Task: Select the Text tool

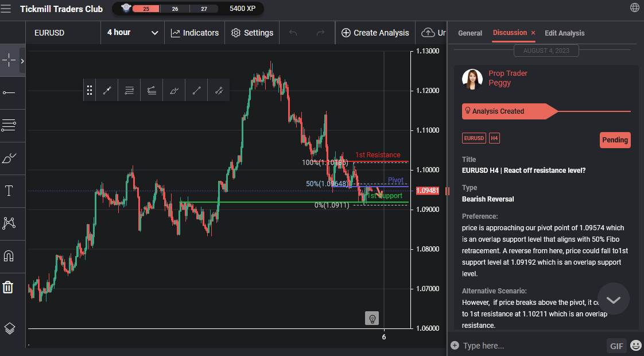Action: click(9, 191)
